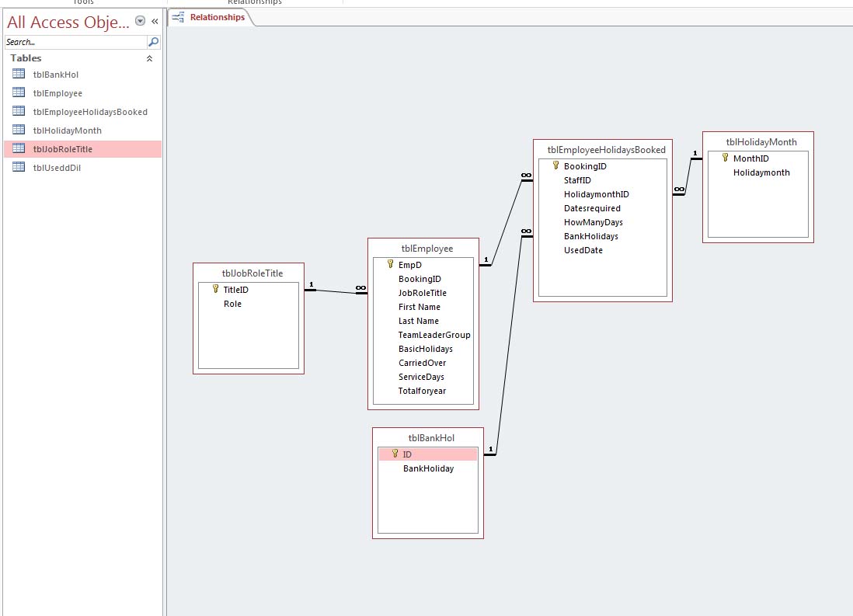
Task: Click the key icon beside BookingID in tblEmployeeHolidaysBooked
Action: pos(555,165)
